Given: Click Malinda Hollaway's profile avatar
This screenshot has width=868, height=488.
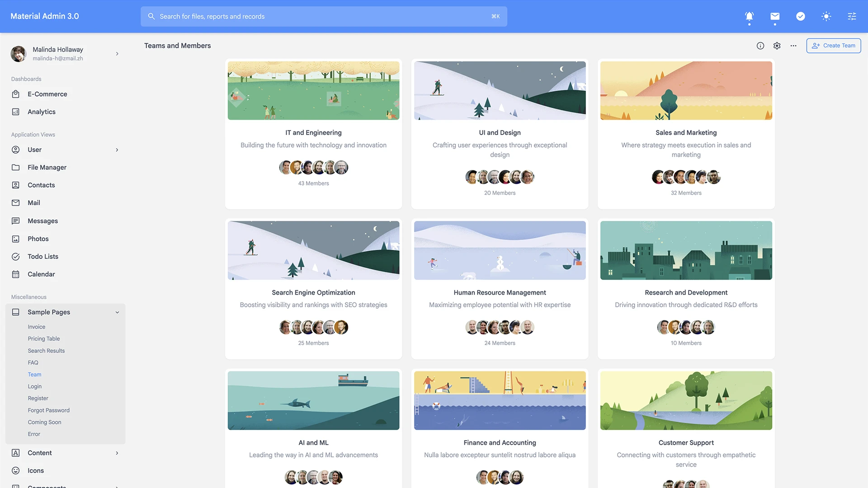Looking at the screenshot, I should pos(19,54).
